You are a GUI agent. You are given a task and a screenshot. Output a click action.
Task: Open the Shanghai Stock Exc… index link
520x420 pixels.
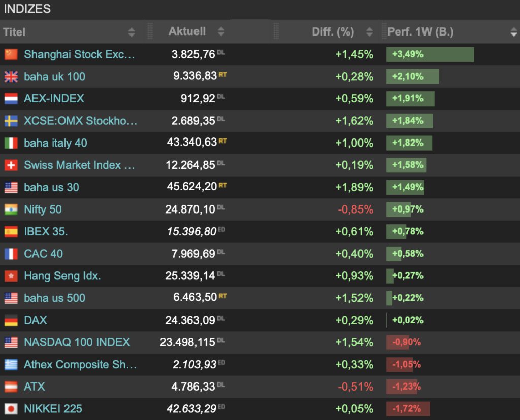(80, 54)
